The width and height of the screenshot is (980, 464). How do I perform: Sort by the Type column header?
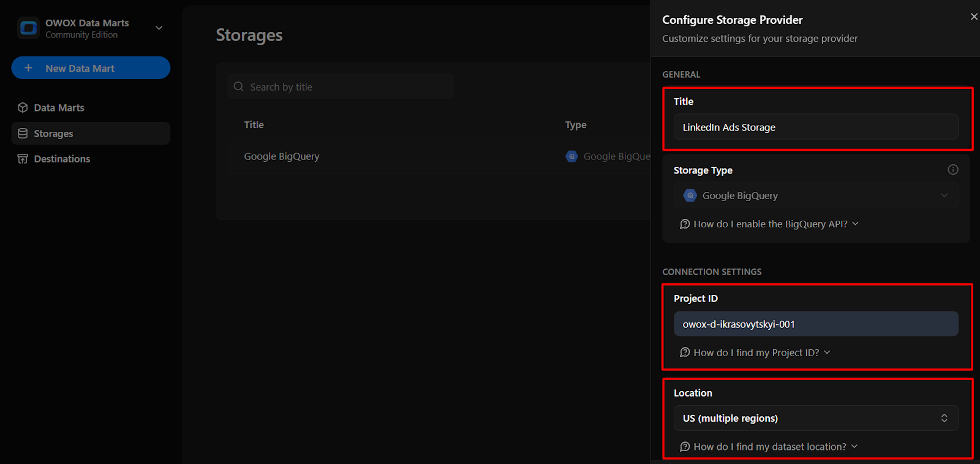click(x=576, y=125)
